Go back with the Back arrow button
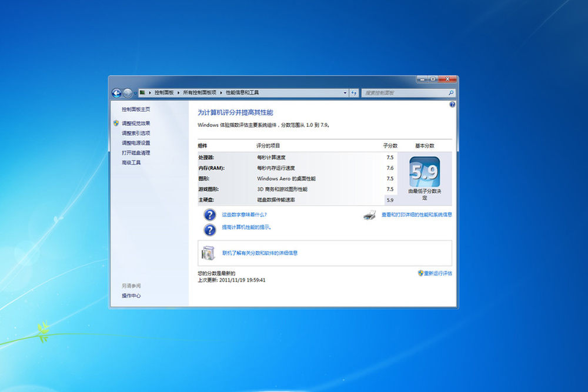This screenshot has width=588, height=392. (x=116, y=93)
